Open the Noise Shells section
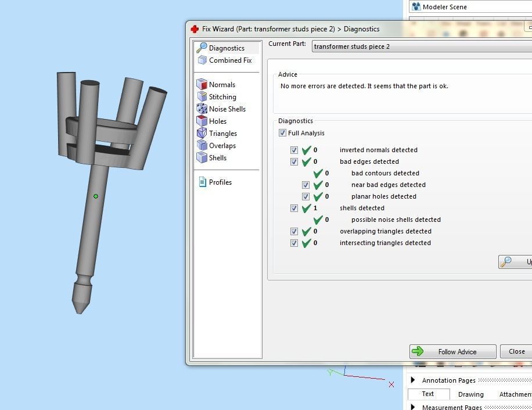532x410 pixels. point(221,109)
